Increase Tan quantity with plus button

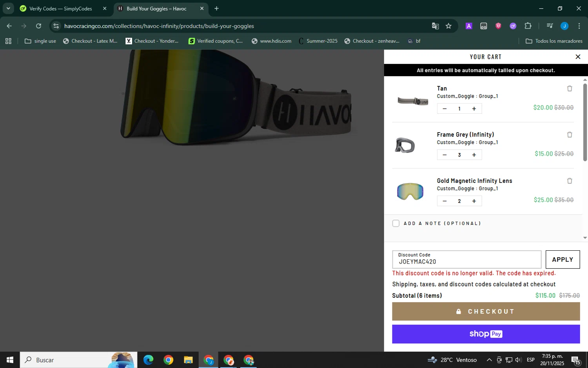coord(474,109)
